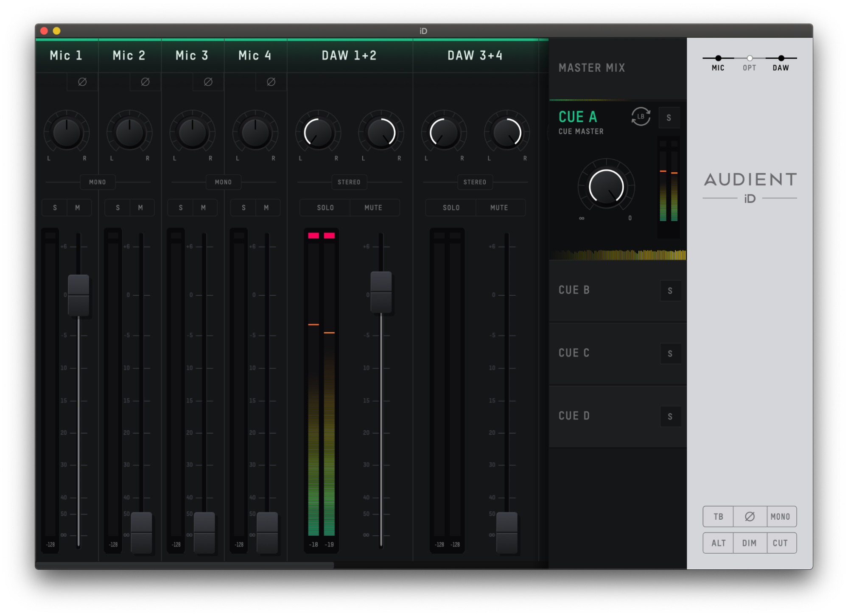The image size is (848, 616).
Task: Toggle phase invert on Mic 3
Action: coord(208,82)
